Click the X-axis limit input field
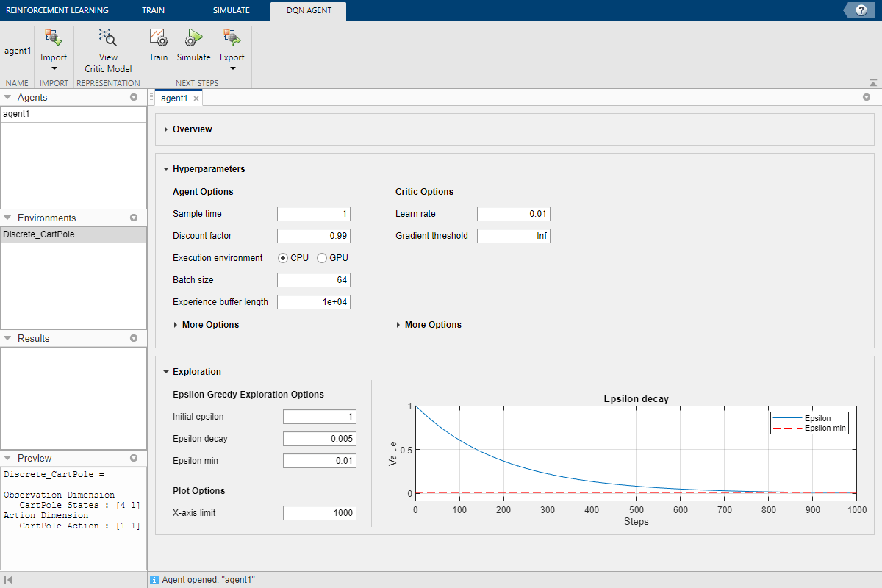Viewport: 882px width, 588px height. coord(319,512)
